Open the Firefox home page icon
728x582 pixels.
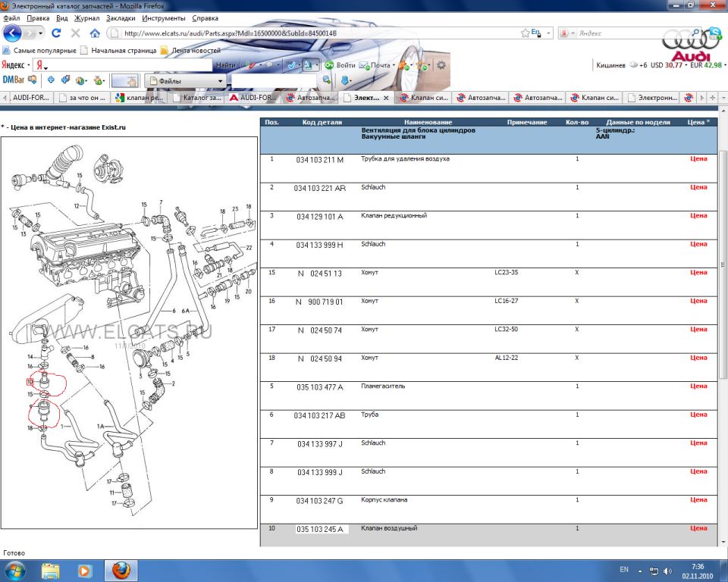[95, 33]
